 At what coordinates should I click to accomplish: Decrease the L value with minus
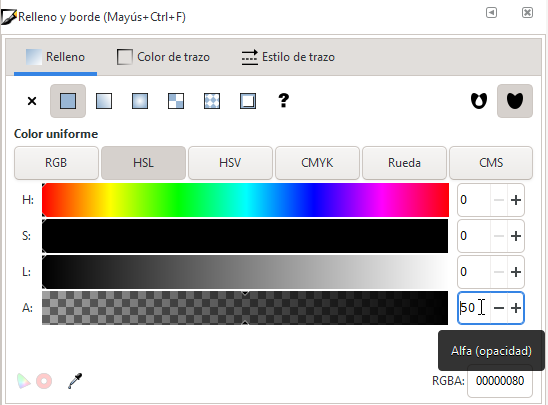[x=499, y=272]
